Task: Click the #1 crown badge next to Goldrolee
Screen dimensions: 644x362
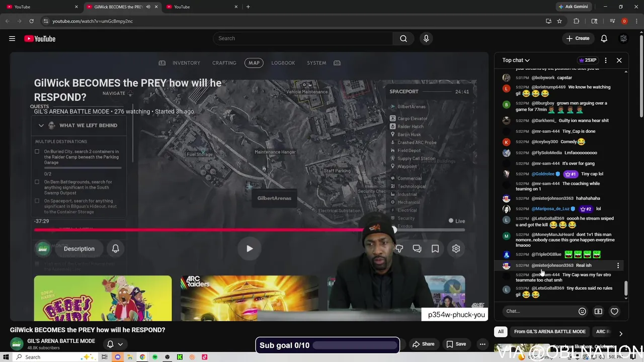Action: point(570,174)
